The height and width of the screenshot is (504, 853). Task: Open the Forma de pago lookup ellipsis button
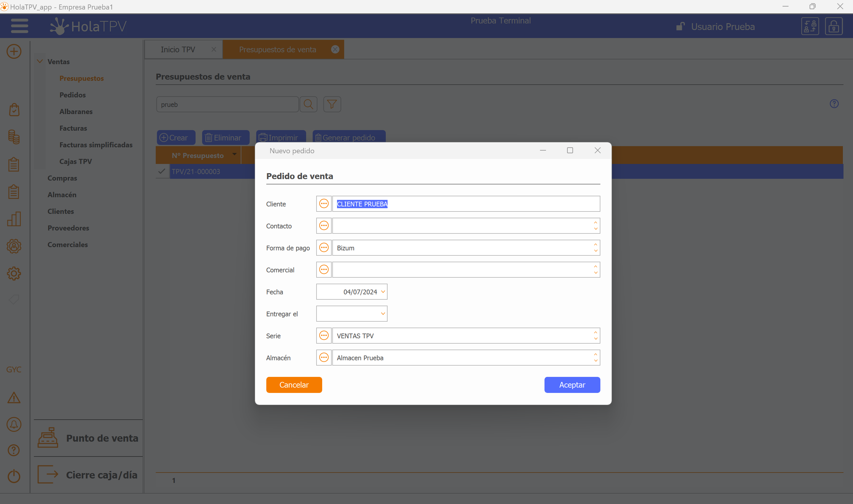(x=324, y=248)
